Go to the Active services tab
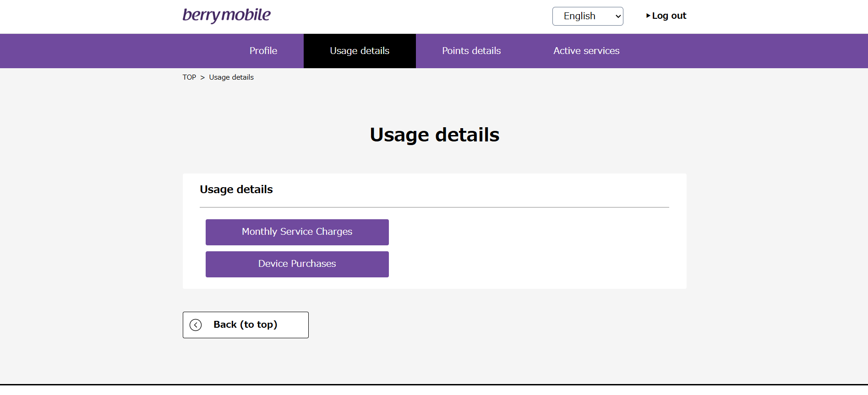Screen dimensions: 868x395 586,51
